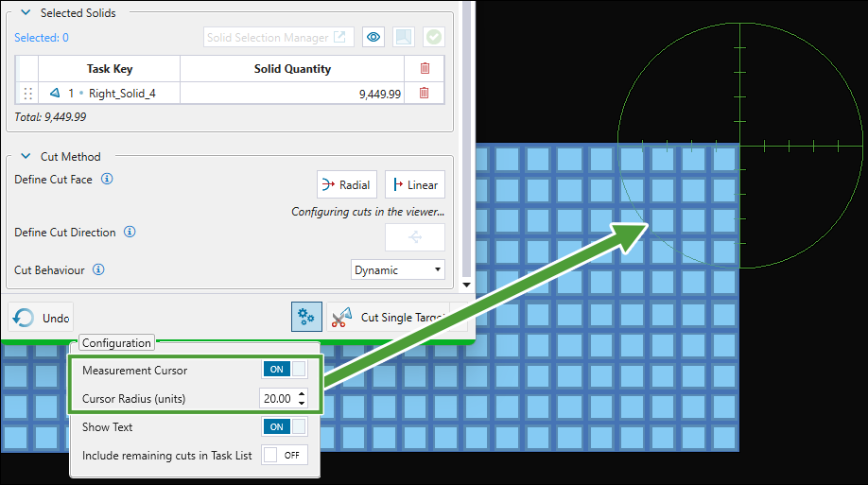
Task: Open the Cut Behaviour Dynamic dropdown
Action: pyautogui.click(x=397, y=270)
